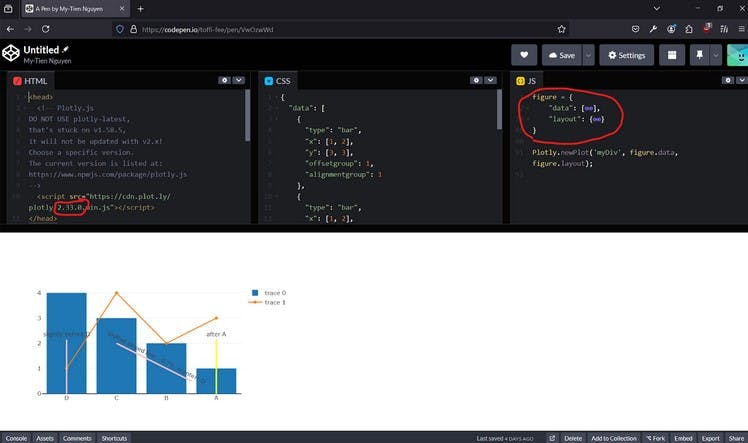Expand the dropdown next to the pin button
This screenshot has height=443, width=748.
tap(716, 55)
